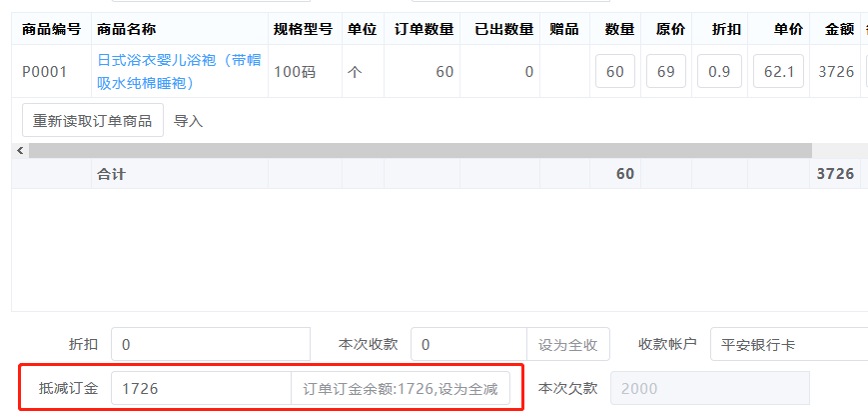Click the 原价 field showing 69
This screenshot has width=868, height=414.
(x=665, y=72)
